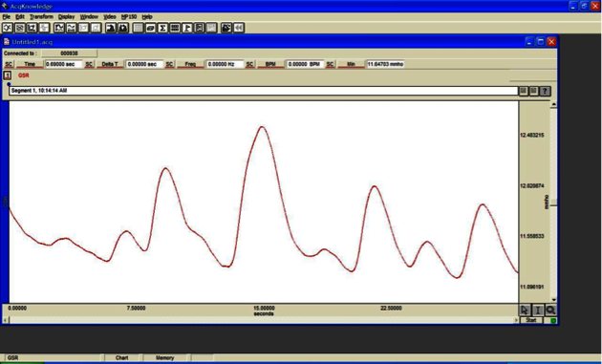Open the journal question mark icon
Image resolution: width=602 pixels, height=364 pixels.
click(545, 91)
